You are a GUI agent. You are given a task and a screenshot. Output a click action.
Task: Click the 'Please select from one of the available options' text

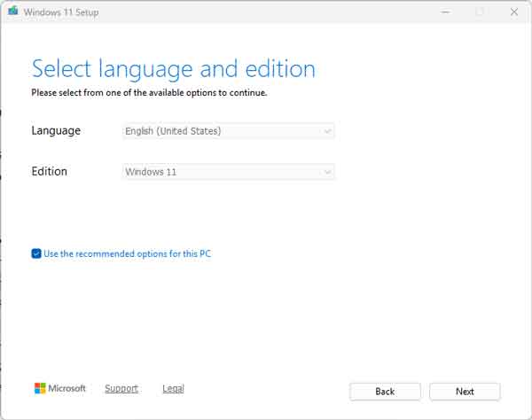click(x=149, y=92)
